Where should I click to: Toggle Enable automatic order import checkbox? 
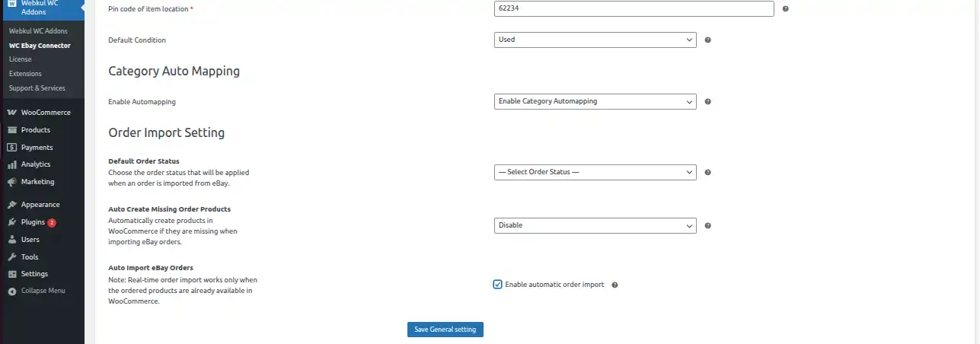tap(498, 285)
